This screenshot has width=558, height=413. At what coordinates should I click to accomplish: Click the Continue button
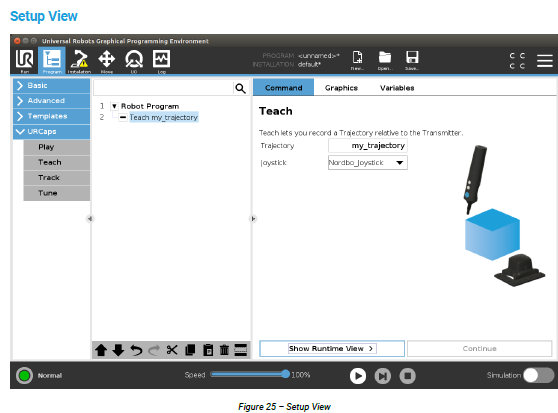click(x=479, y=348)
